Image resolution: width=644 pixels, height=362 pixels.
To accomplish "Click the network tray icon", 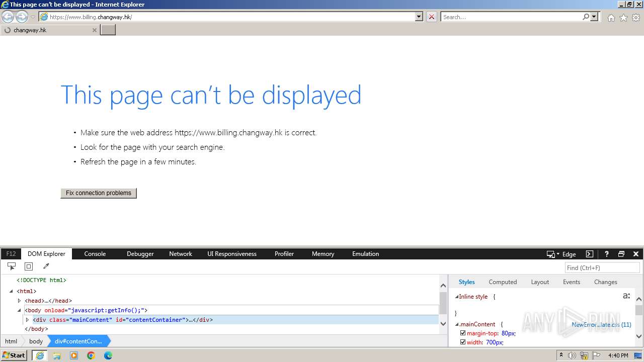I will coord(584,355).
